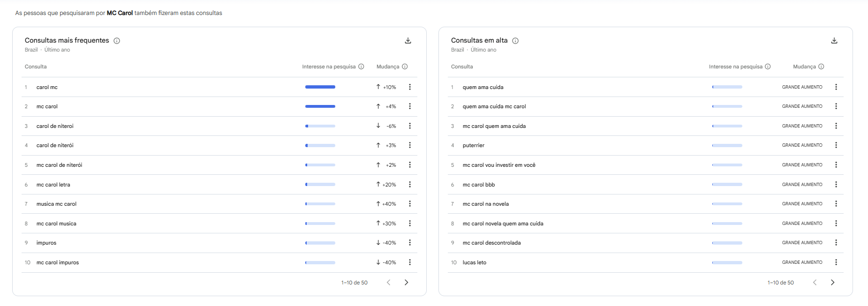Open more options for mc carol bbb
The height and width of the screenshot is (306, 868).
pyautogui.click(x=836, y=185)
